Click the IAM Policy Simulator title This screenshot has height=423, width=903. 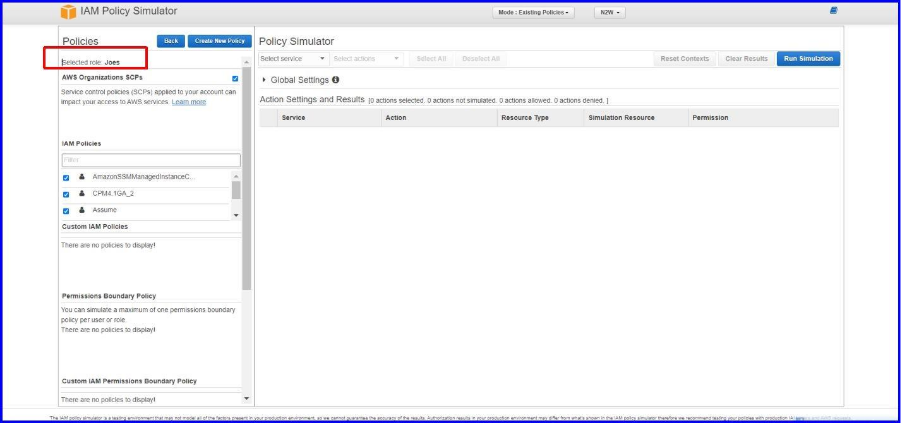point(128,11)
